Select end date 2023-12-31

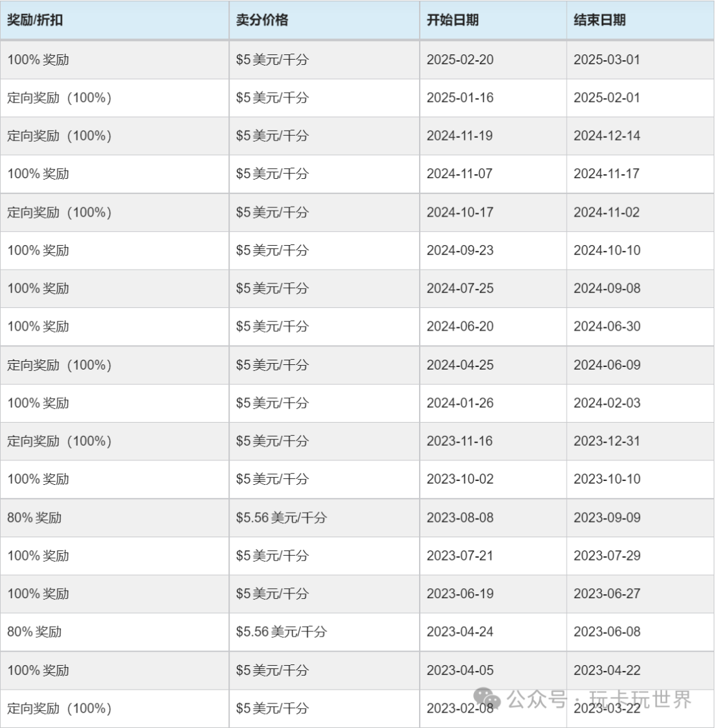pyautogui.click(x=607, y=442)
